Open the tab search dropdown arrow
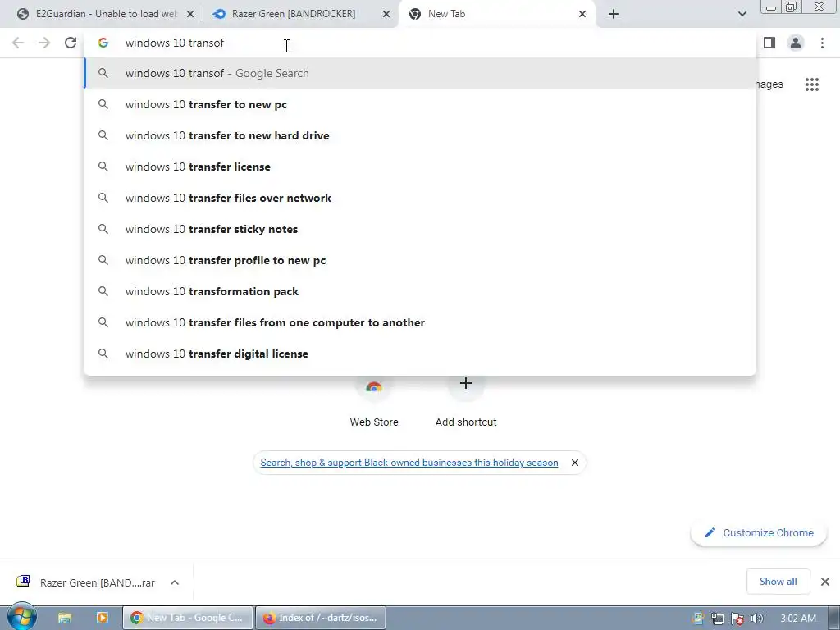Image resolution: width=840 pixels, height=630 pixels. (x=742, y=14)
